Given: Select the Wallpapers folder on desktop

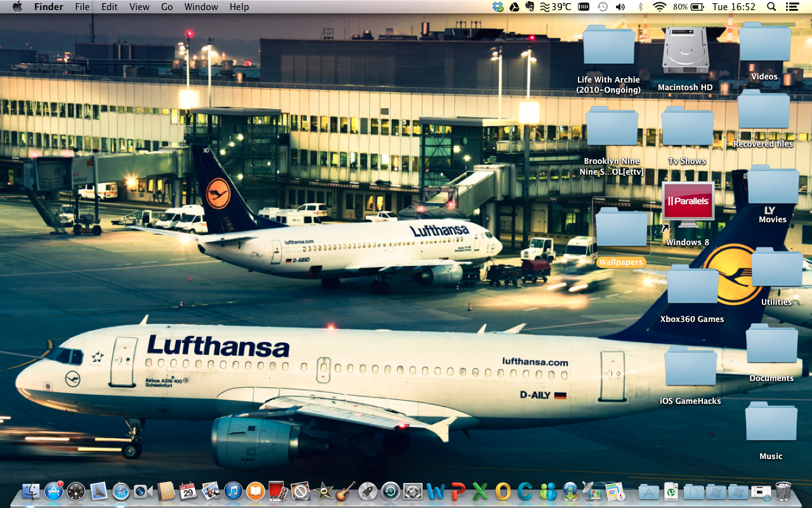Looking at the screenshot, I should tap(621, 229).
